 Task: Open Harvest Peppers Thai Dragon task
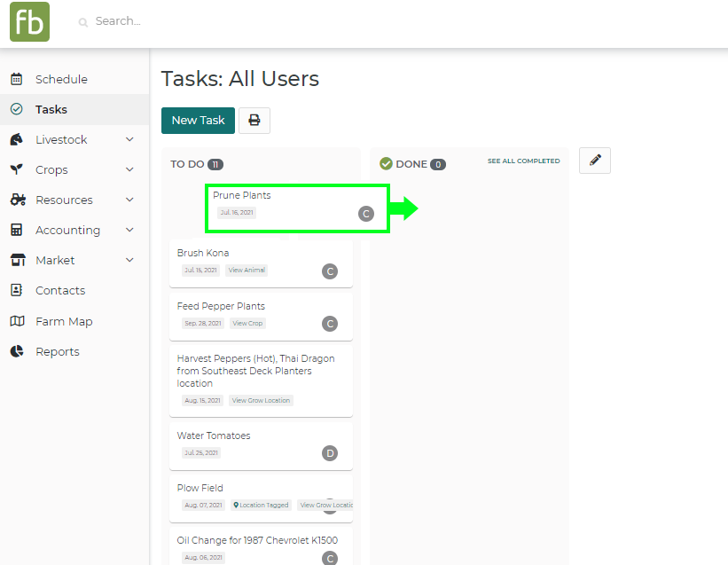click(x=261, y=381)
